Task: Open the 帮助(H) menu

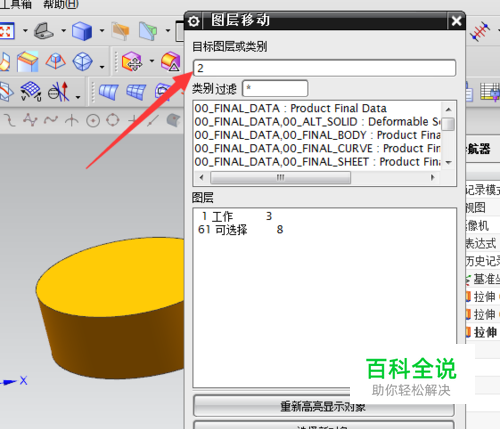Action: click(61, 4)
